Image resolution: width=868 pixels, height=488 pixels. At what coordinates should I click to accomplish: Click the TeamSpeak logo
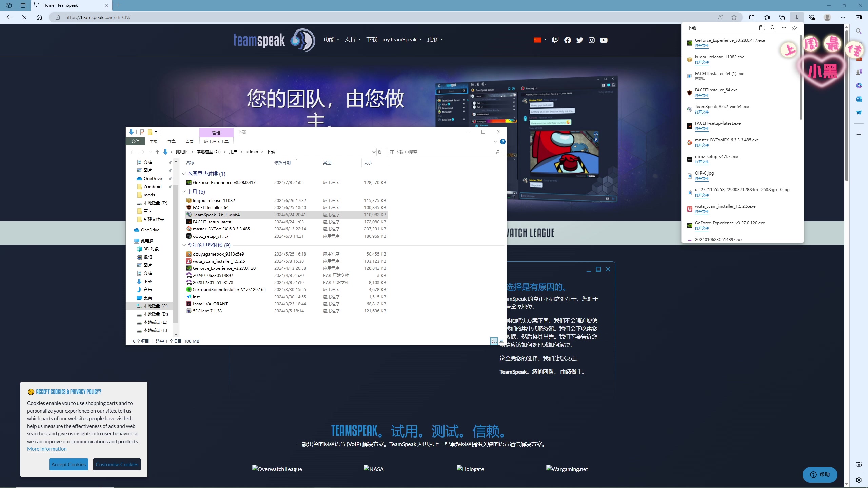274,40
